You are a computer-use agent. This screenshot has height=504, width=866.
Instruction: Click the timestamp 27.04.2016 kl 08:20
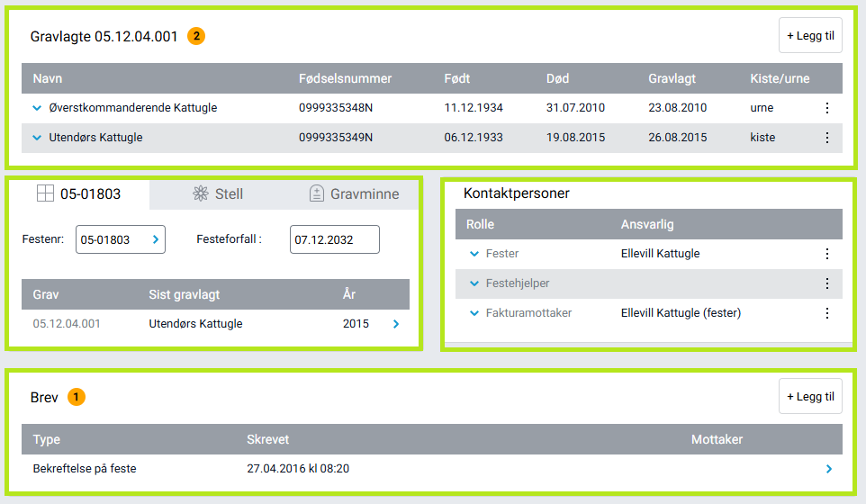pyautogui.click(x=298, y=469)
